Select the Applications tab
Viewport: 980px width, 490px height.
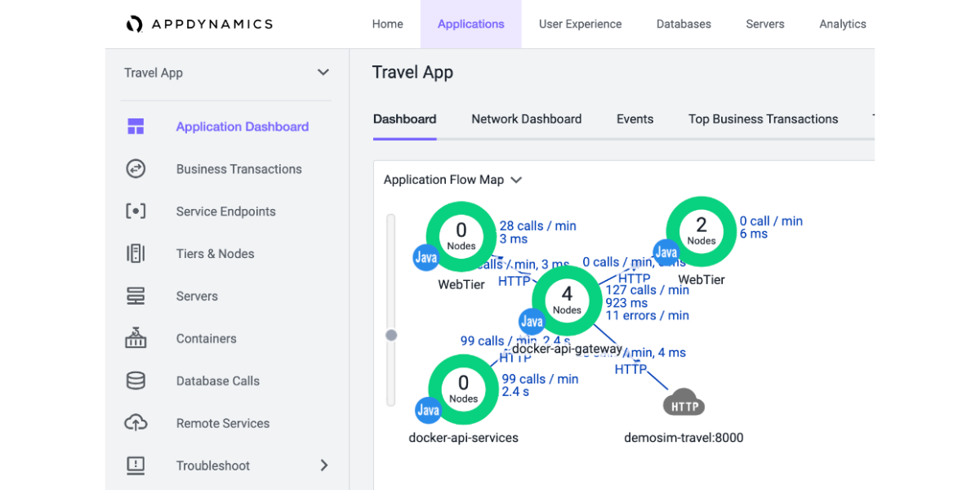(x=471, y=24)
